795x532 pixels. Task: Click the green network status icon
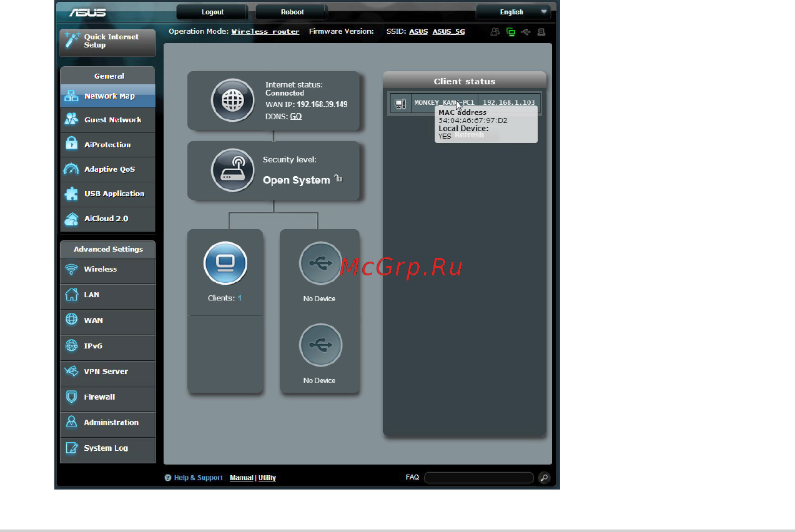(x=511, y=31)
